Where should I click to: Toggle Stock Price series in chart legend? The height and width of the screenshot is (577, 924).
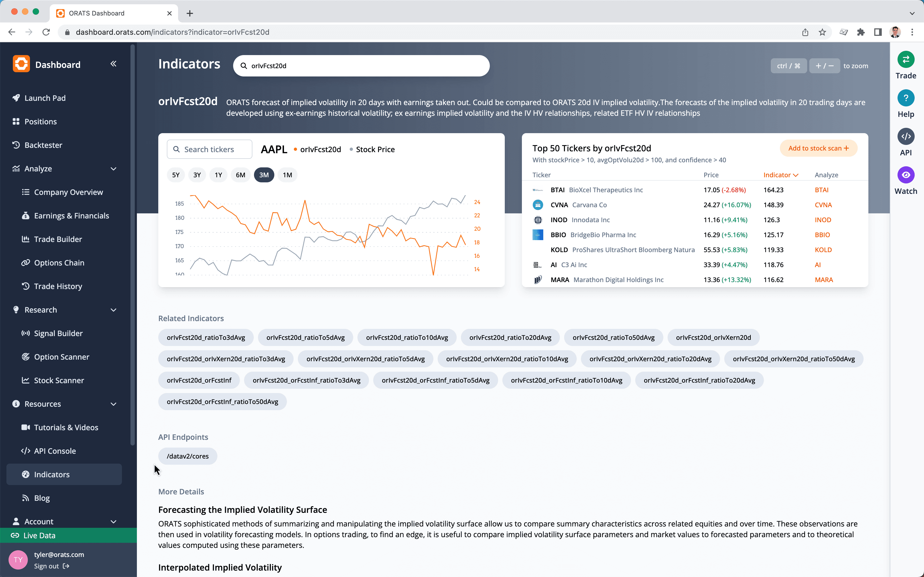372,149
